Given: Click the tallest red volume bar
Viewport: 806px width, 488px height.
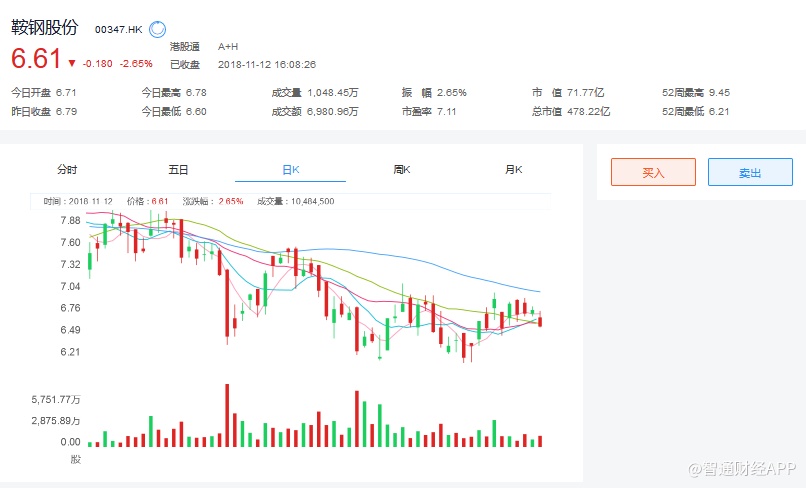Looking at the screenshot, I should [227, 414].
